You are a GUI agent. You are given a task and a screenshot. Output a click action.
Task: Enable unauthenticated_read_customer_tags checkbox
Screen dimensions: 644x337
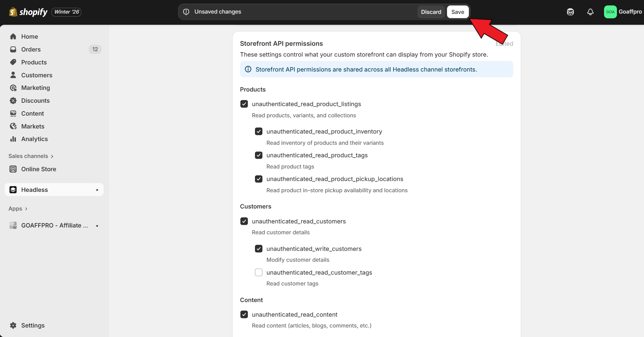point(259,273)
